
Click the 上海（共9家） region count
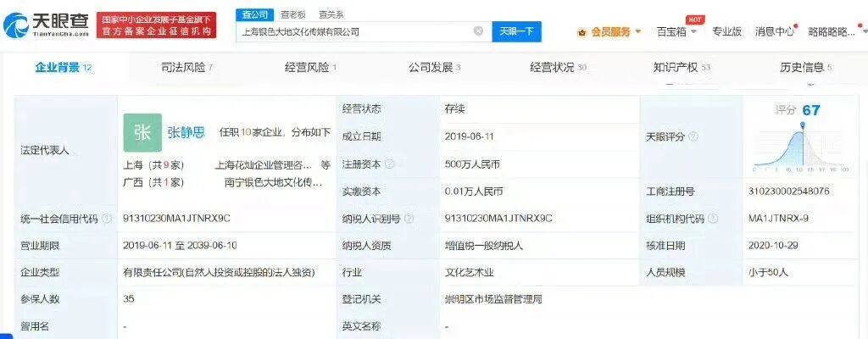153,165
